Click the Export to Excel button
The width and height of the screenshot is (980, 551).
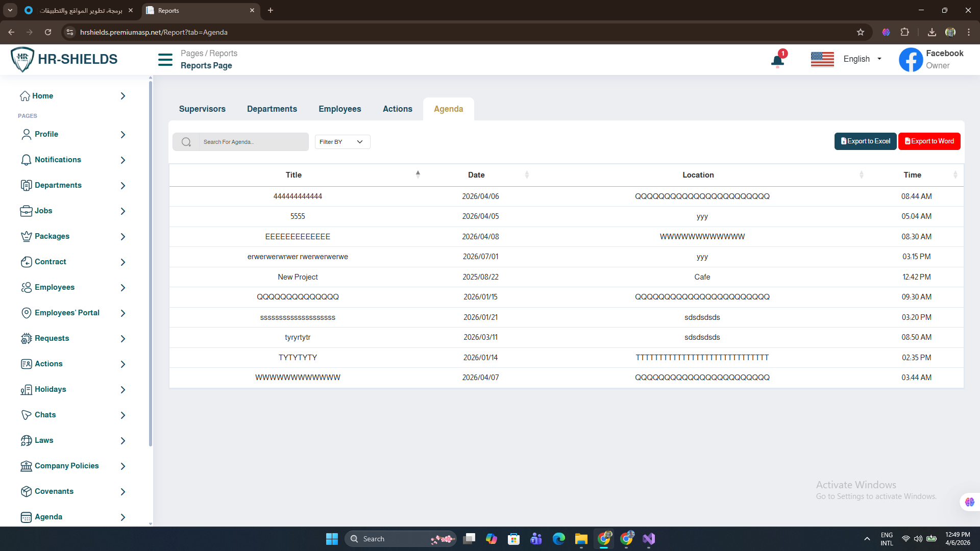pos(865,141)
